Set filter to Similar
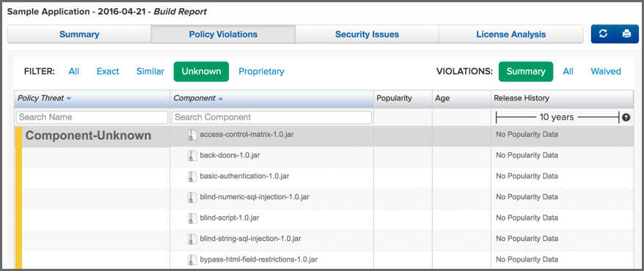The height and width of the screenshot is (271, 644). [x=150, y=71]
